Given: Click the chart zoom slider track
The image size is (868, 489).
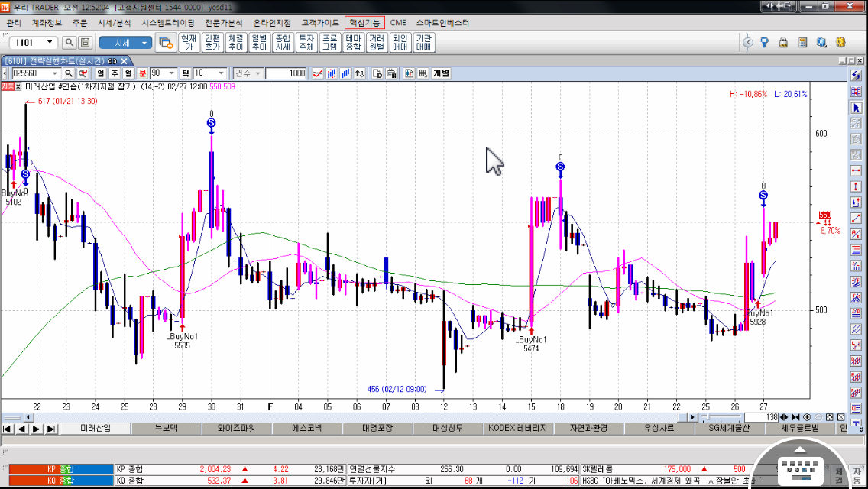Looking at the screenshot, I should point(721,417).
